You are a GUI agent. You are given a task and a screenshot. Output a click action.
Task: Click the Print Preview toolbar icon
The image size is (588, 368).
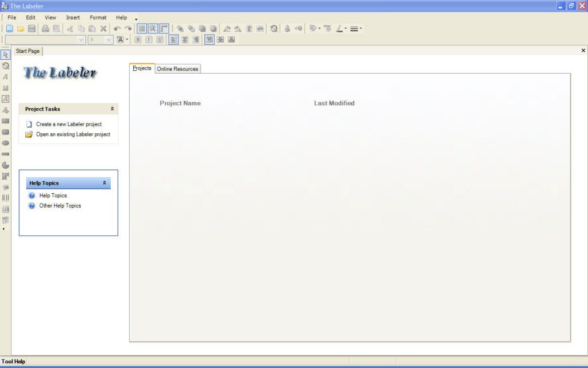[56, 29]
